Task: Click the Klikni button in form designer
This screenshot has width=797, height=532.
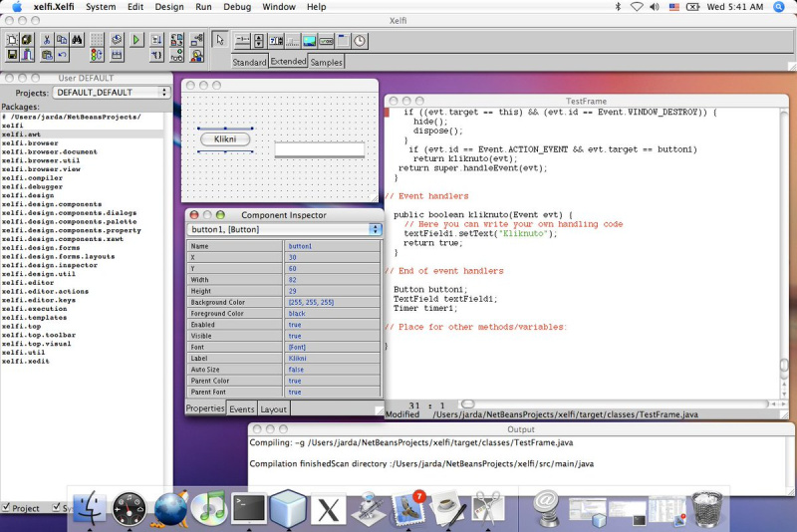Action: click(225, 139)
